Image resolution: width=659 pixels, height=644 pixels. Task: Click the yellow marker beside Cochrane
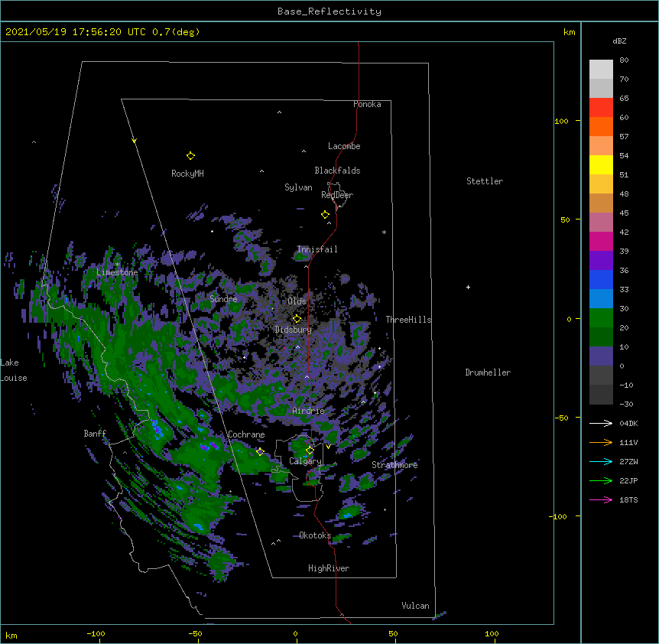click(x=260, y=452)
